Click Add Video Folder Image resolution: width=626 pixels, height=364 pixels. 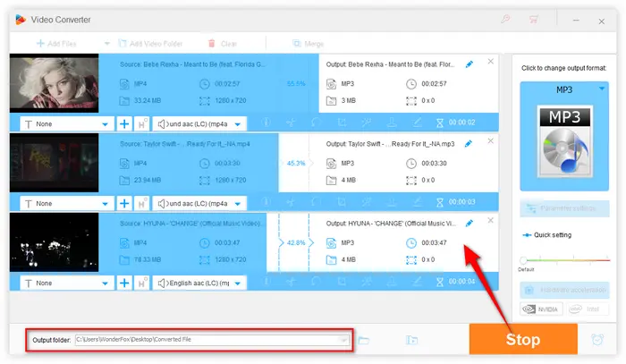pos(150,43)
